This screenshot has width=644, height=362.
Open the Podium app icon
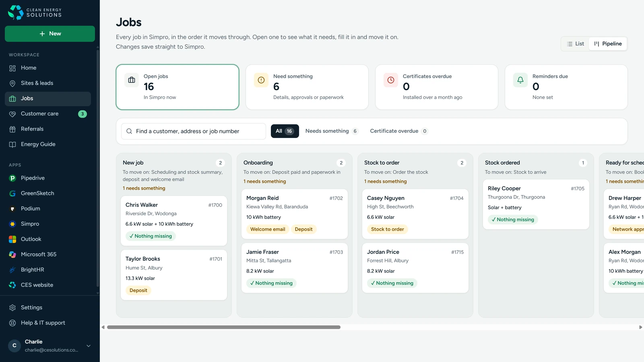point(12,209)
